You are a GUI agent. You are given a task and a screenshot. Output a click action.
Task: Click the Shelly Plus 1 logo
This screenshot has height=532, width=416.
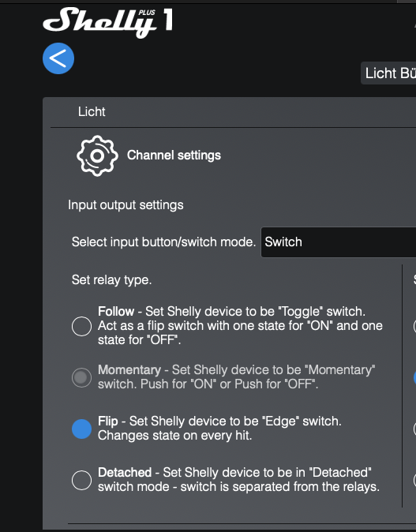108,22
